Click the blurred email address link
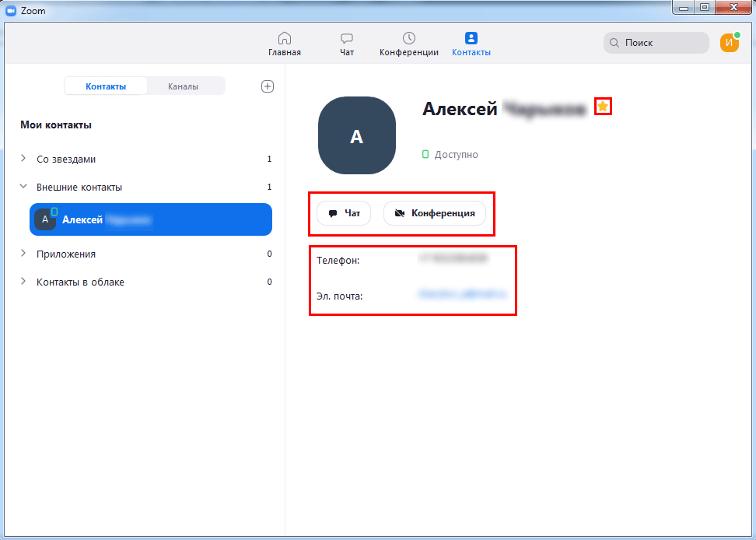Screen dimensions: 756x540 (x=461, y=295)
